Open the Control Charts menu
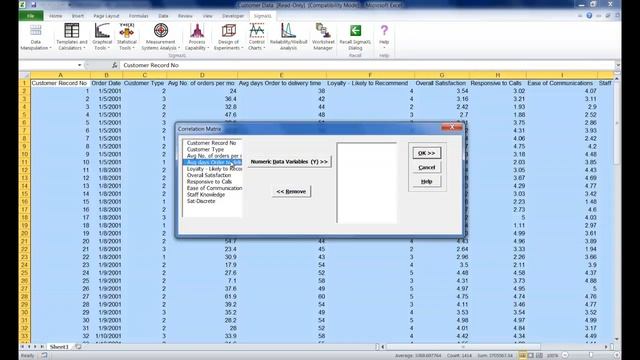640x360 pixels. 256,38
